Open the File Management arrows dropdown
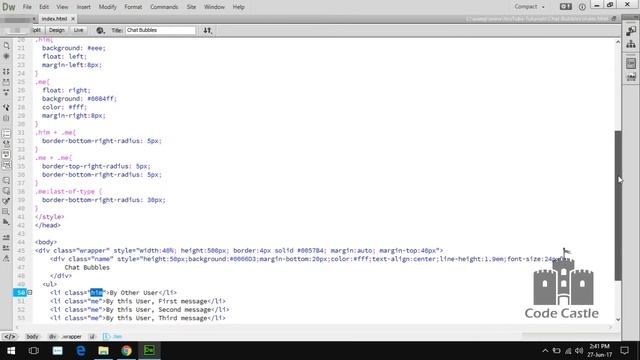This screenshot has width=640, height=360. (208, 30)
